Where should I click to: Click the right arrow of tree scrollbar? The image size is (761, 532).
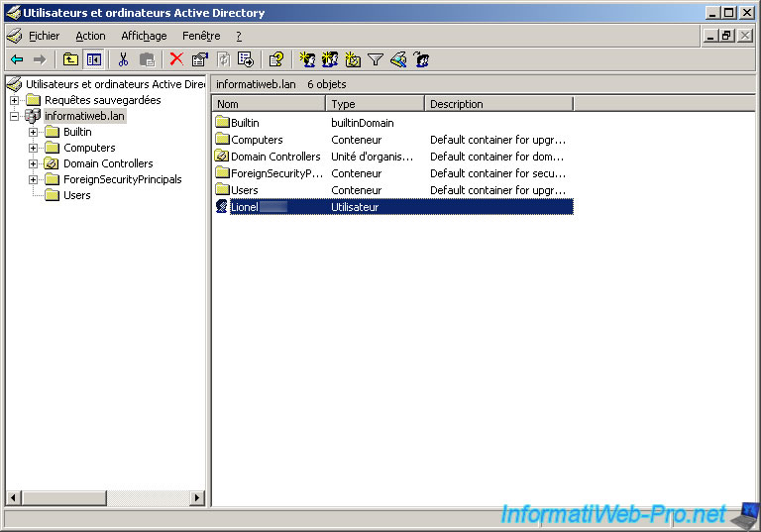pyautogui.click(x=197, y=497)
